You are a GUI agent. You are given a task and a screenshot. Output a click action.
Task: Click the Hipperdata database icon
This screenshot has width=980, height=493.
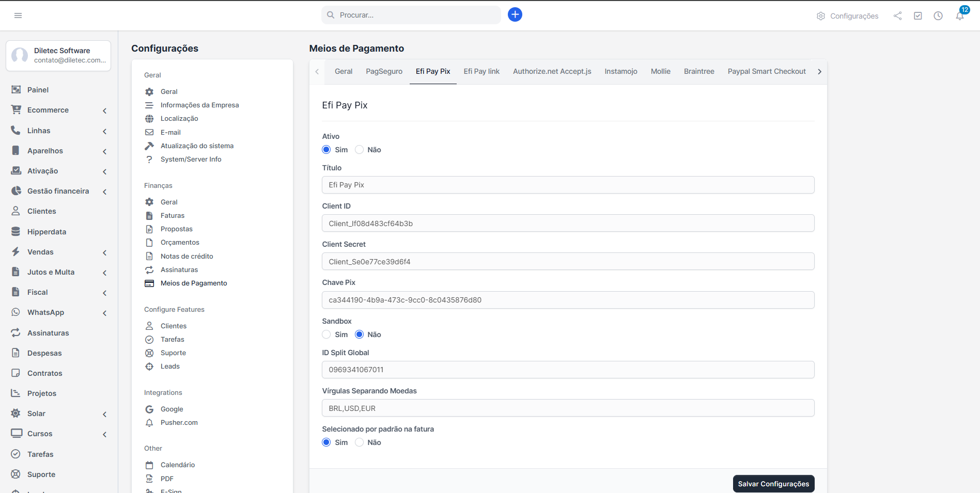16,232
